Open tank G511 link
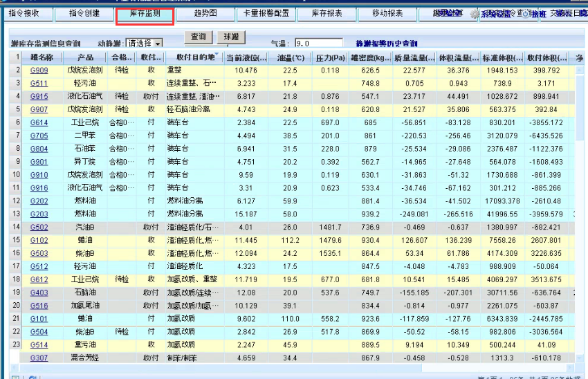 click(39, 84)
